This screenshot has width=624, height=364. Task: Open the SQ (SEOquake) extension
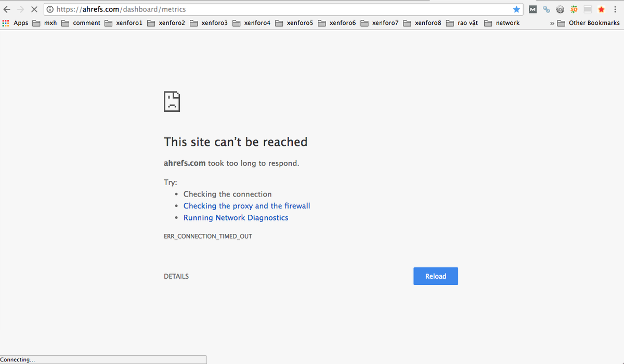[574, 9]
